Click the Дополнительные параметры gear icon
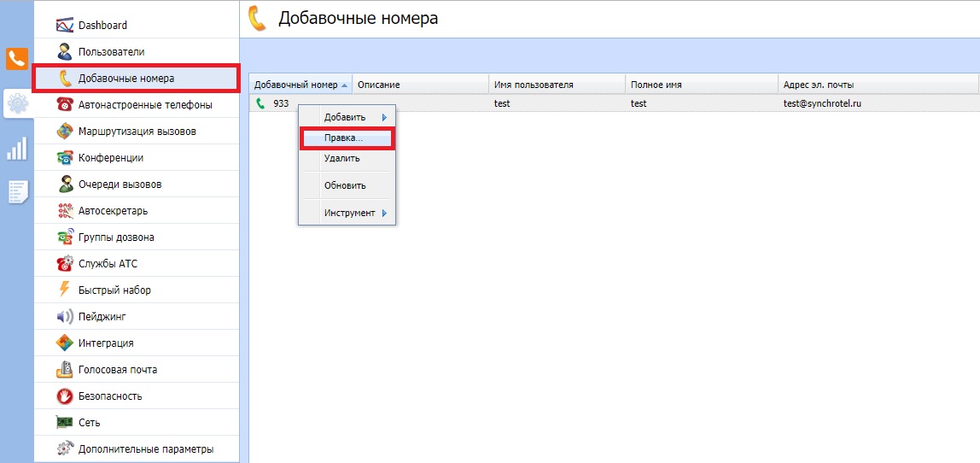Screen dimensions: 980x463 click(x=65, y=448)
